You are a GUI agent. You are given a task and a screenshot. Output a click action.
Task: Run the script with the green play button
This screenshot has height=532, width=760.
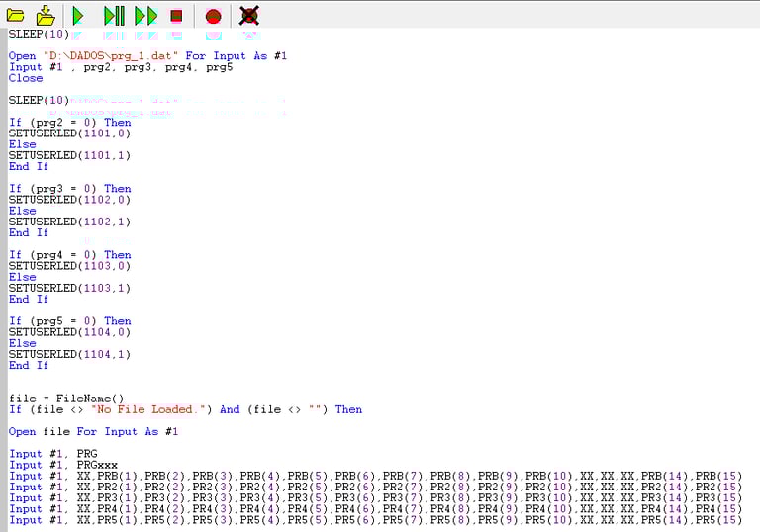[x=77, y=16]
